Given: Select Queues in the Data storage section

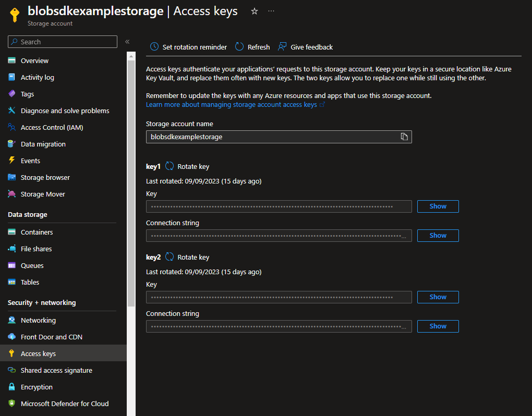Looking at the screenshot, I should click(33, 265).
